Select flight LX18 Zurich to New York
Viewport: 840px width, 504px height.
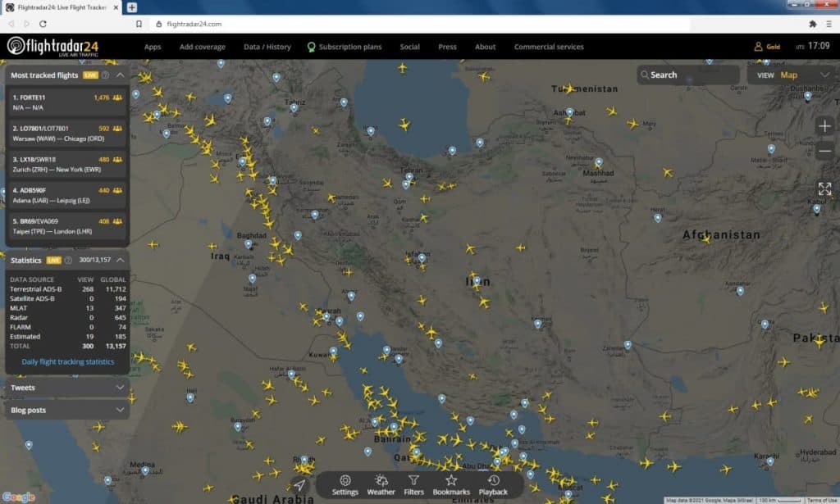67,164
